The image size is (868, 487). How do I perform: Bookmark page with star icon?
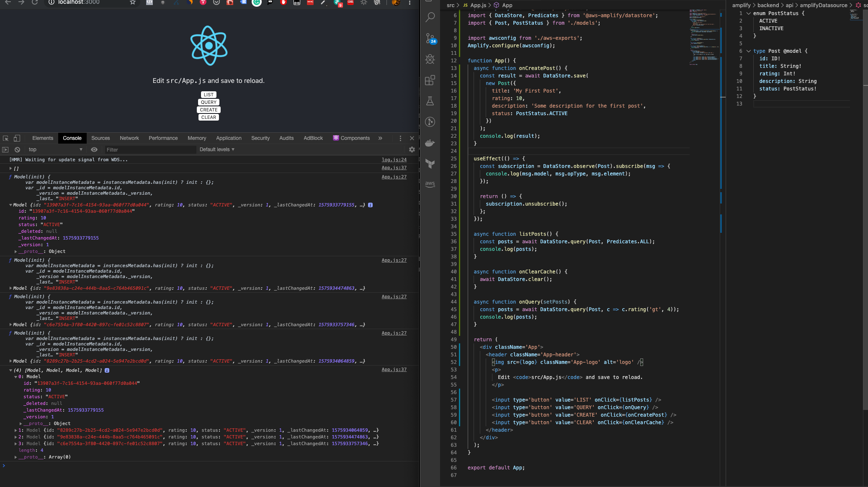(133, 2)
